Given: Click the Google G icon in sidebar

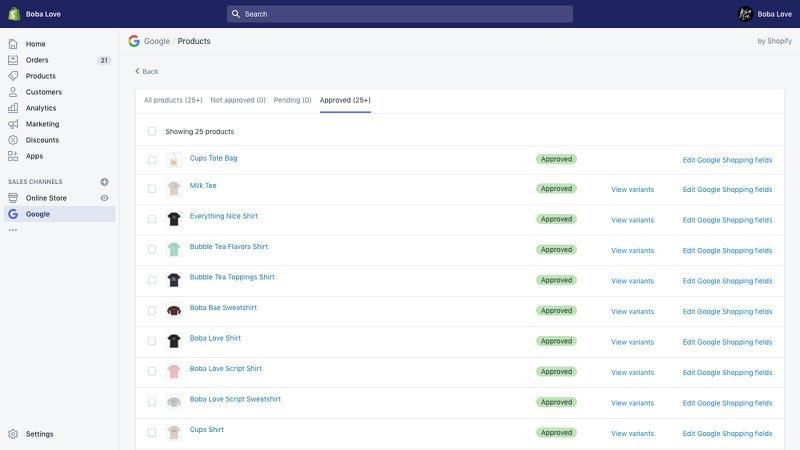Looking at the screenshot, I should 13,214.
